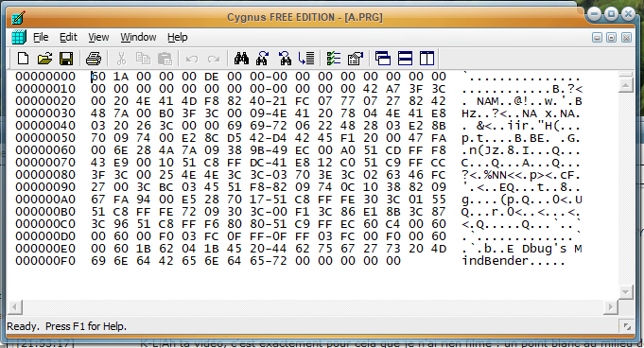Click the first byte 60 at offset 00000000

click(98, 77)
